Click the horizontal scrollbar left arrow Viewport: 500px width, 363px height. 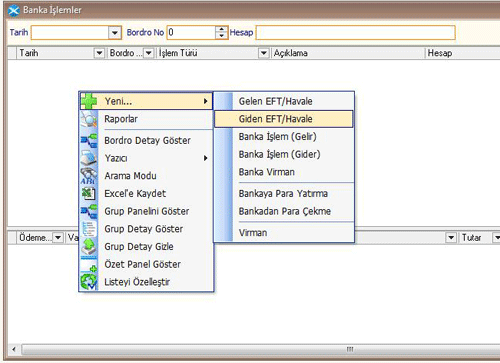14,349
